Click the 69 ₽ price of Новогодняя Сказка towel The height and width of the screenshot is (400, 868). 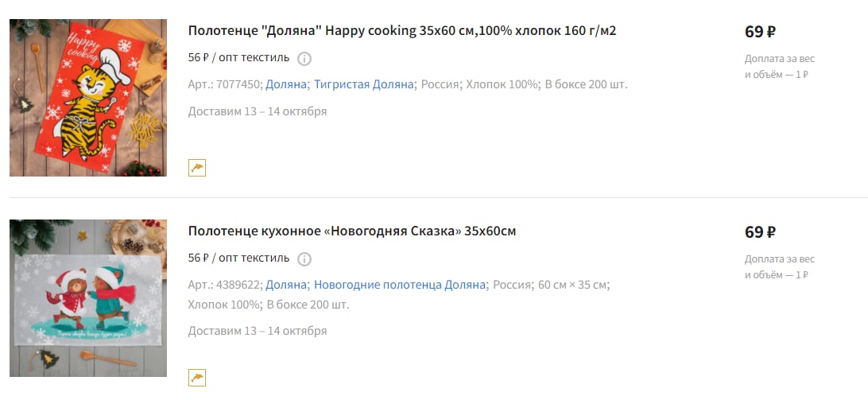pyautogui.click(x=760, y=232)
